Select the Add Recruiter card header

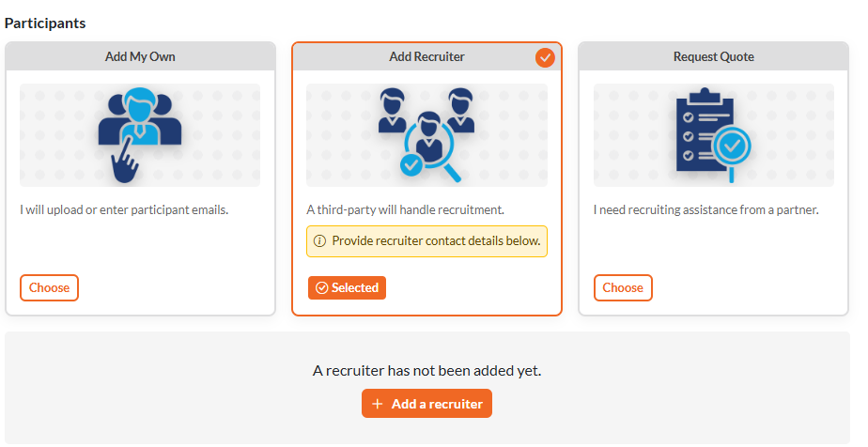pos(426,56)
